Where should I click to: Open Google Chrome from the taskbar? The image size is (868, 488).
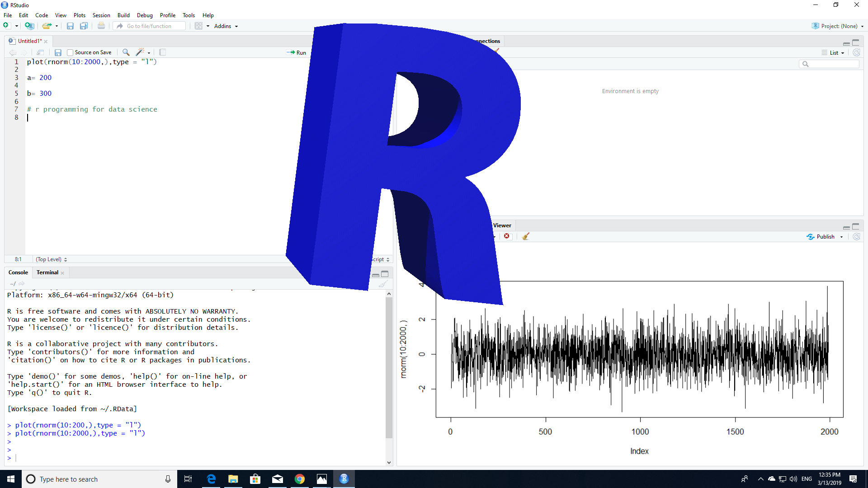(x=300, y=479)
